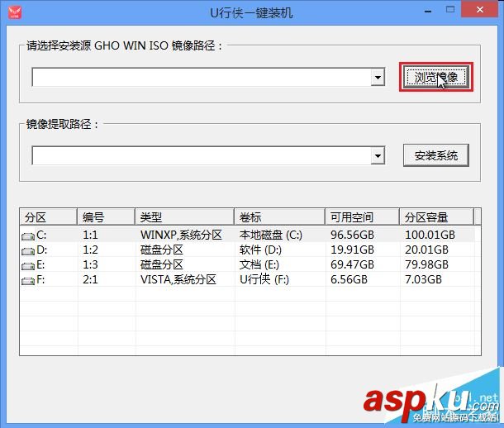Sort by the 分区容量 column header

436,217
